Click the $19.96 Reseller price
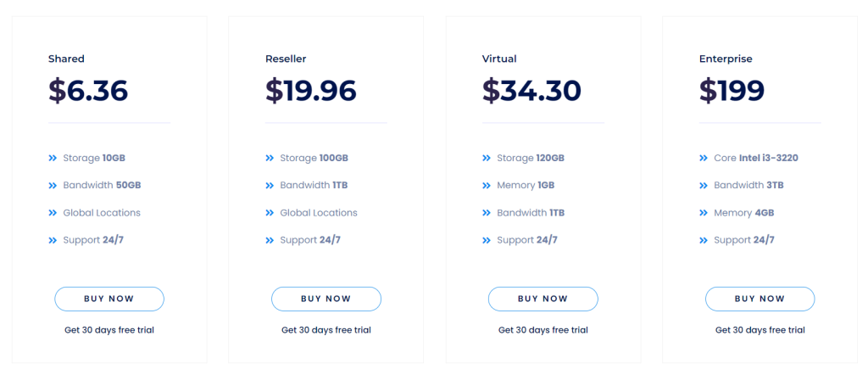 pos(311,90)
